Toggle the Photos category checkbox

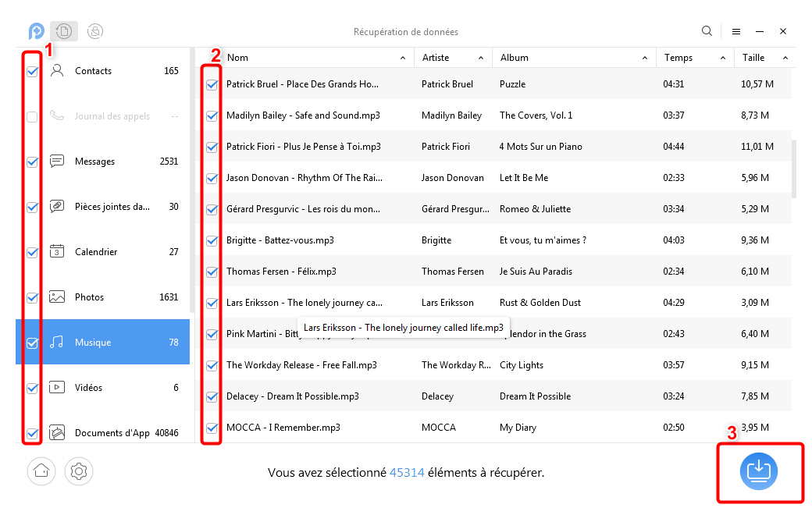pyautogui.click(x=32, y=297)
